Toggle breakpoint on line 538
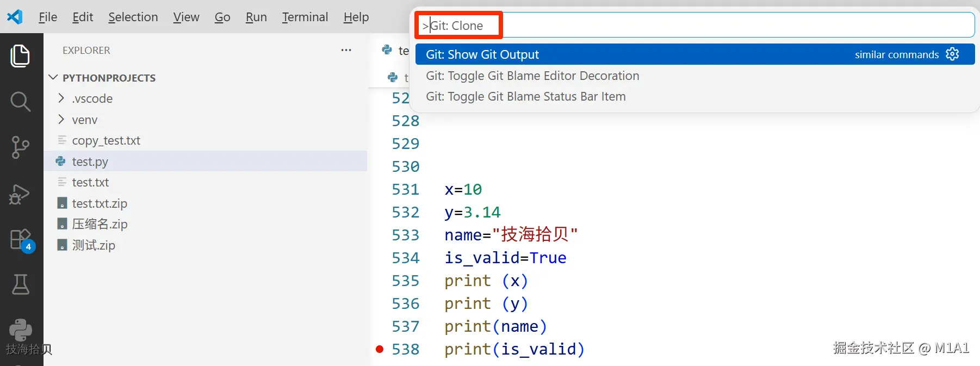980x366 pixels. tap(380, 349)
